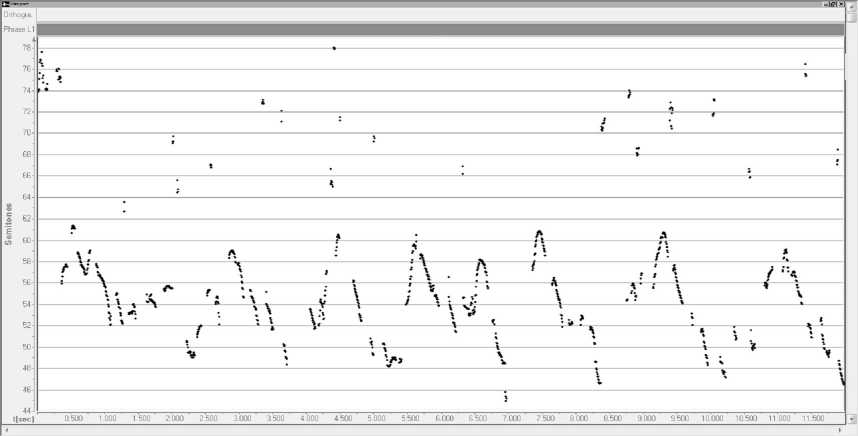Click the vertical scrollbar thumb
This screenshot has height=436, width=858.
tap(851, 19)
